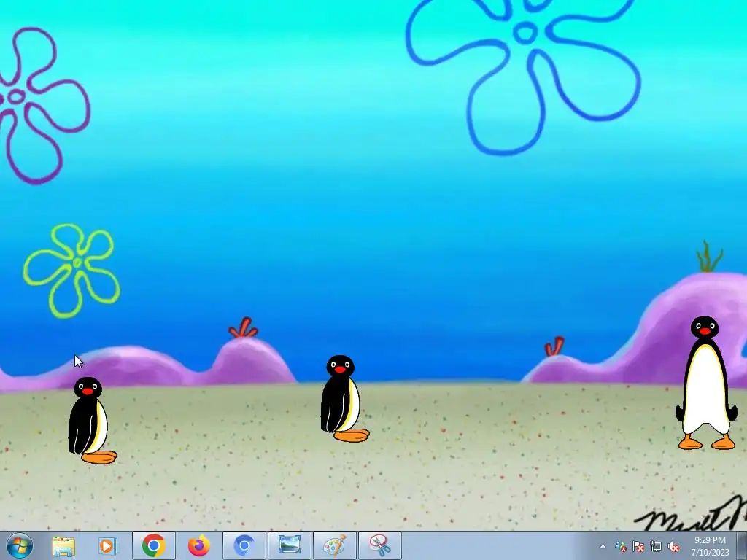747x560 pixels.
Task: Click the tray icon left of the flag
Action: point(620,547)
